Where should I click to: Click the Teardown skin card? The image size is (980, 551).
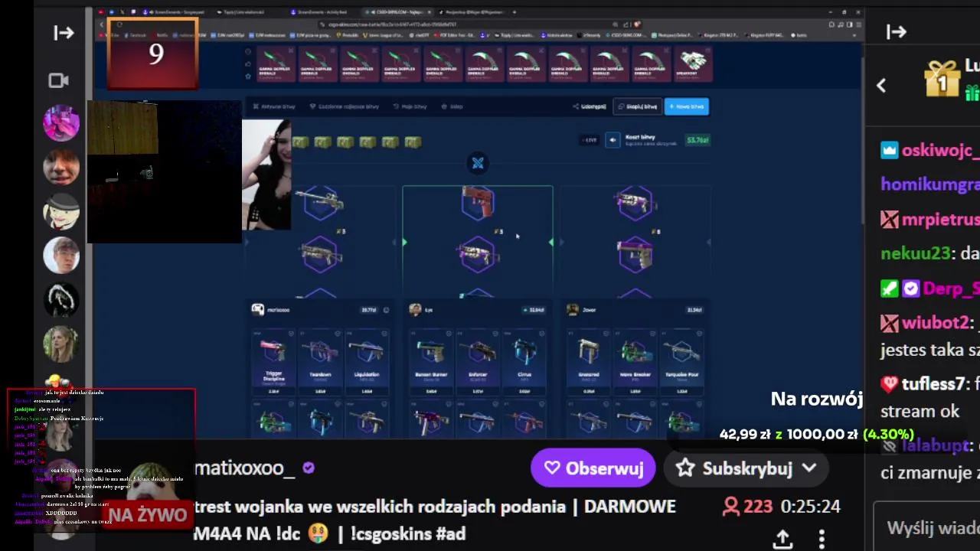[x=320, y=361]
